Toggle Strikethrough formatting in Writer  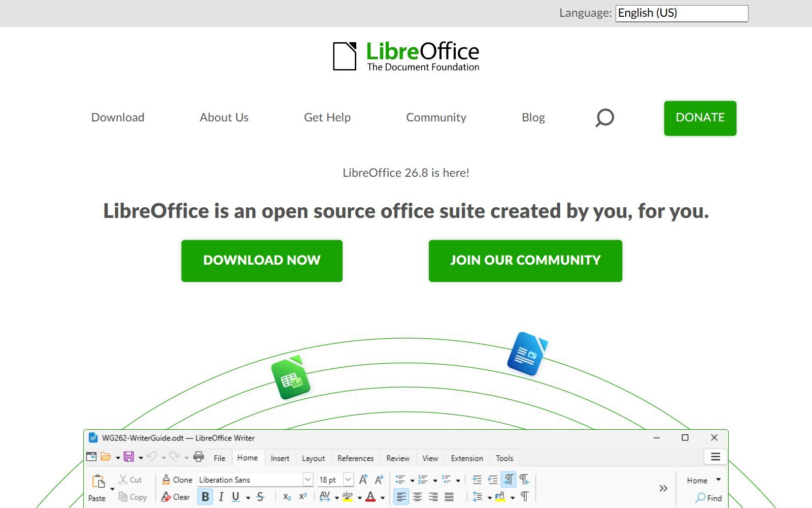(260, 497)
